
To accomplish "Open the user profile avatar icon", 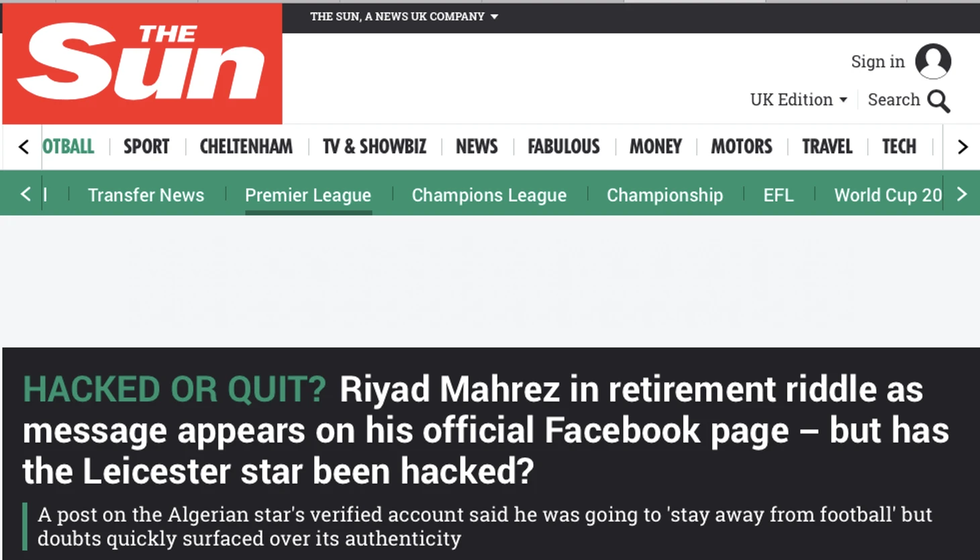I will (x=933, y=61).
